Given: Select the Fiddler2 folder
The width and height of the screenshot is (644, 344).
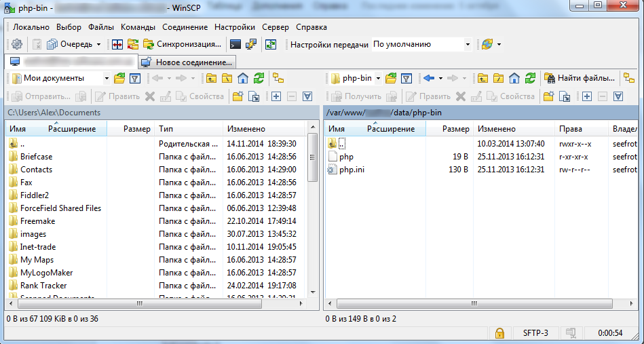Looking at the screenshot, I should tap(35, 195).
